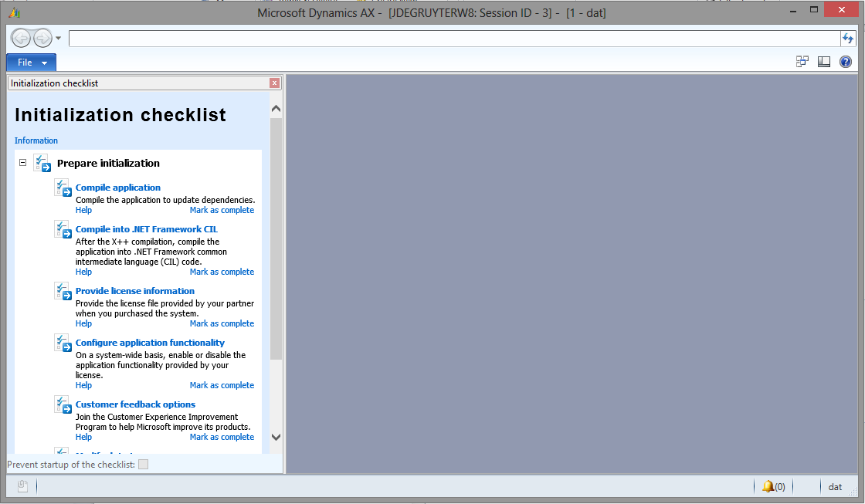Click the Compile into .NET Framework CIL icon
865x504 pixels.
(x=63, y=229)
